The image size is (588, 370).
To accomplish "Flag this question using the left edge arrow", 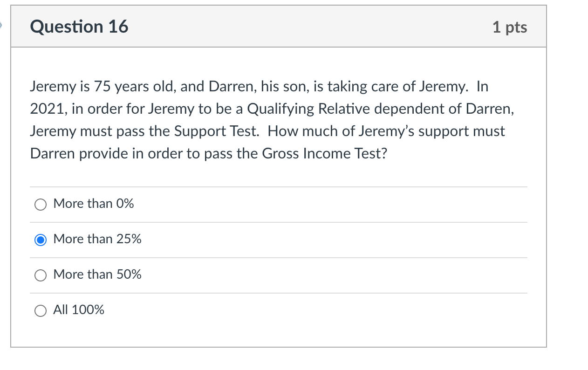I will tap(2, 25).
